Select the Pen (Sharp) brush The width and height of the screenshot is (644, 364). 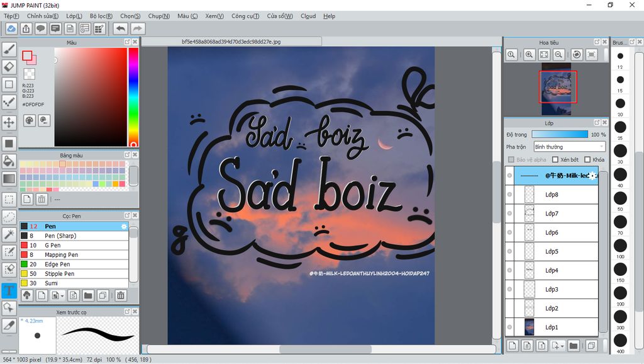click(74, 236)
